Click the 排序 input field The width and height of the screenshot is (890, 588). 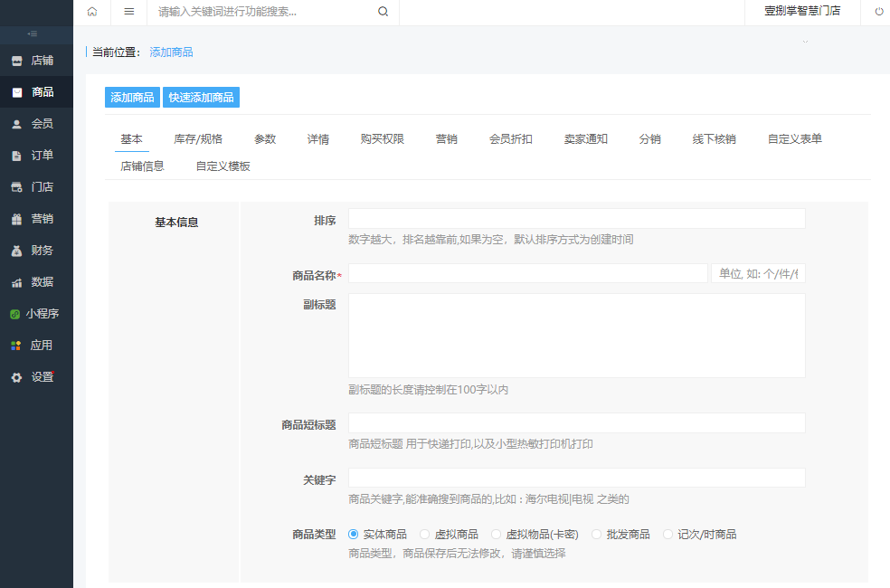coord(577,219)
